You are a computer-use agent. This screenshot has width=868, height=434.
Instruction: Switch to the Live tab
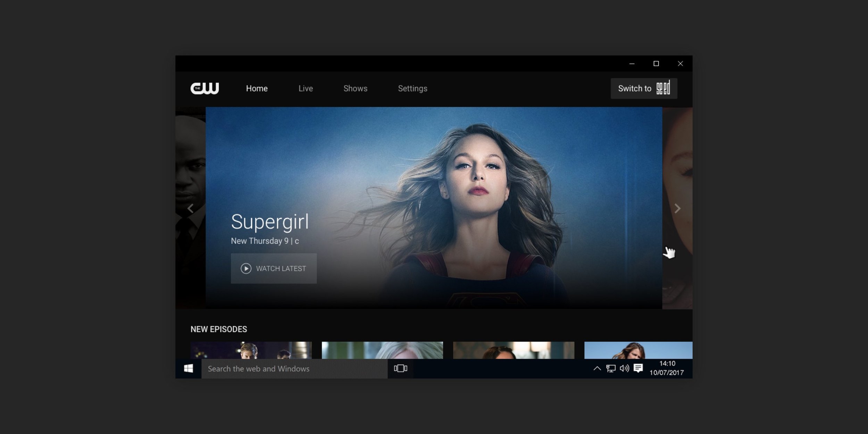coord(306,89)
